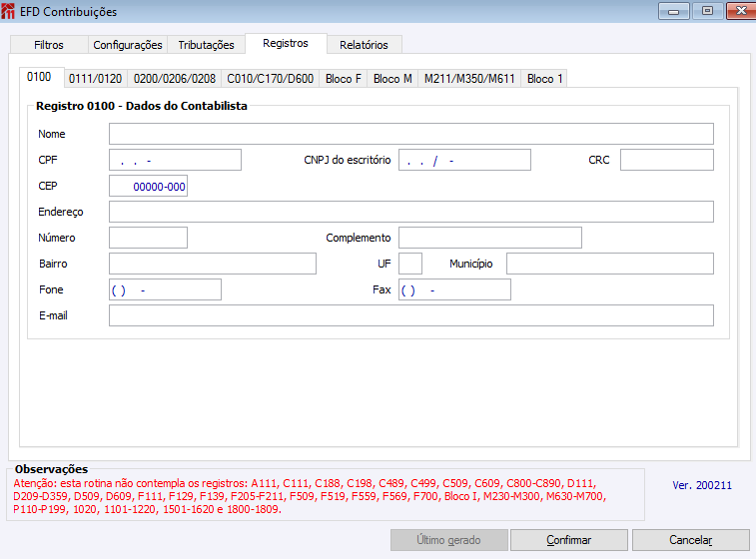Screen dimensions: 756x559
Task: Close the EFD Contribuições window
Action: point(741,11)
